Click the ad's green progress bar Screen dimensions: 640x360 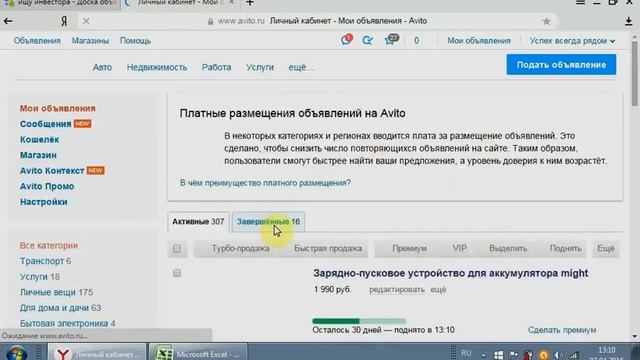click(359, 321)
